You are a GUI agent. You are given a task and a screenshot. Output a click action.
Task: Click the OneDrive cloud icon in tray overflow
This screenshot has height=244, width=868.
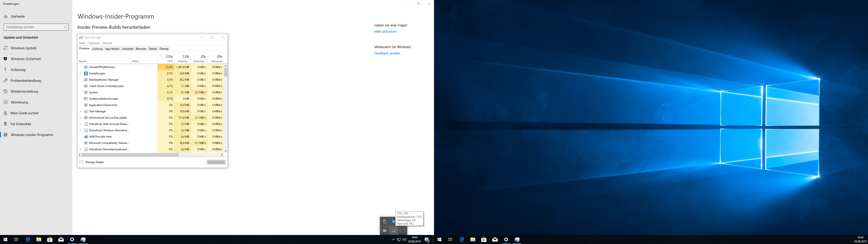384,230
